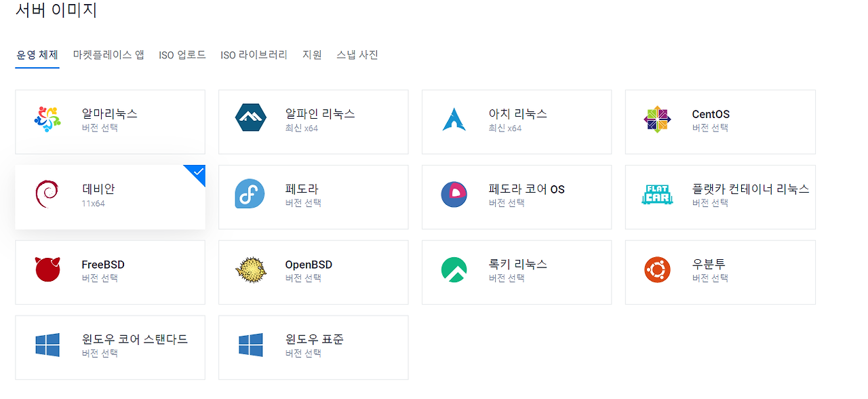Click the 윈도우 표준 title text
Screen dimensions: 868x399
314,339
